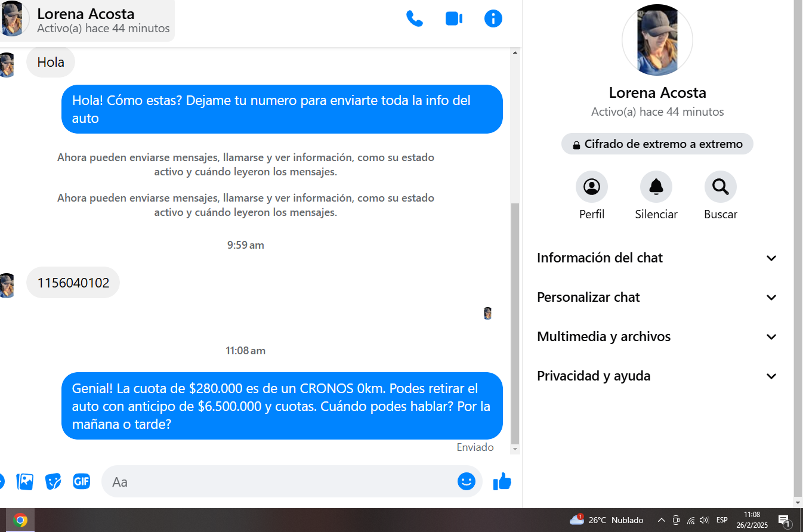Open the volume tray icon

pyautogui.click(x=704, y=520)
